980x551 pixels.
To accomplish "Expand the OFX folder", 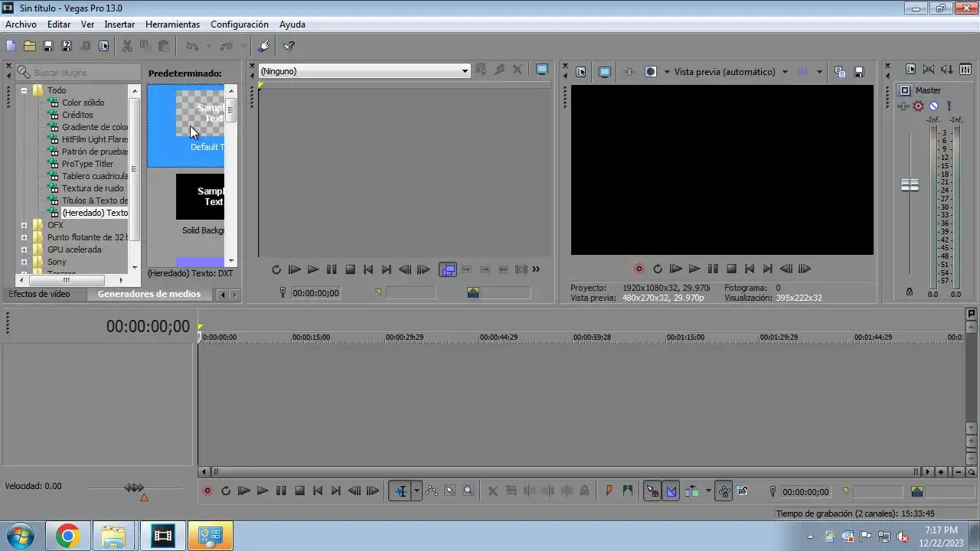I will [x=24, y=225].
